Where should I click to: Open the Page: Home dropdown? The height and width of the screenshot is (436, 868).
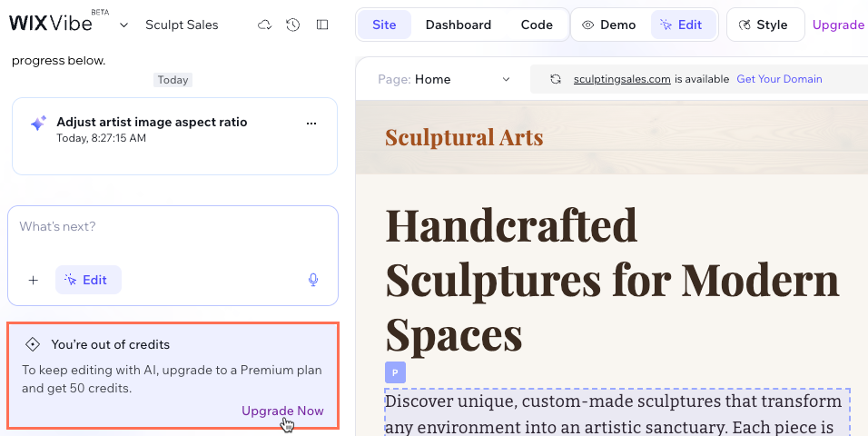point(445,79)
